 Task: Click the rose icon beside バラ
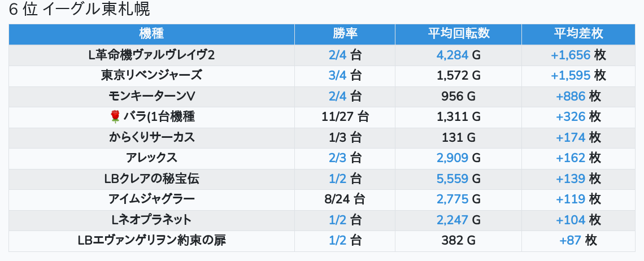tap(115, 117)
